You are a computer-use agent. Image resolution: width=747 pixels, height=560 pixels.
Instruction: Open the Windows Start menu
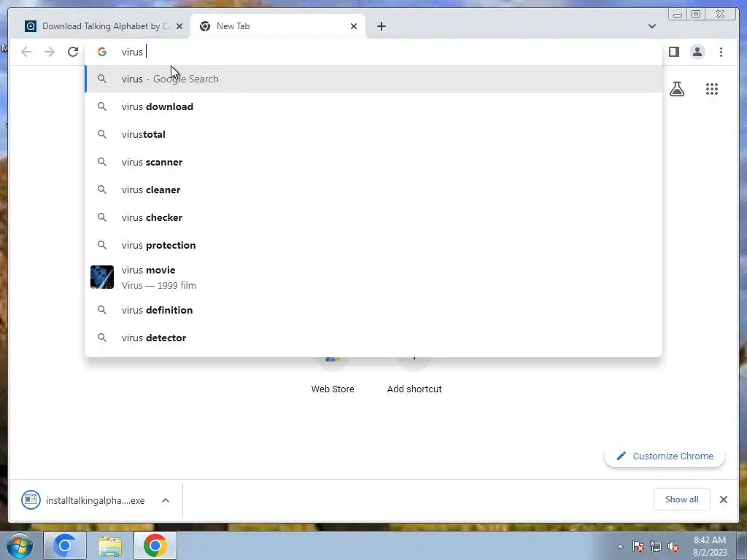pos(20,545)
